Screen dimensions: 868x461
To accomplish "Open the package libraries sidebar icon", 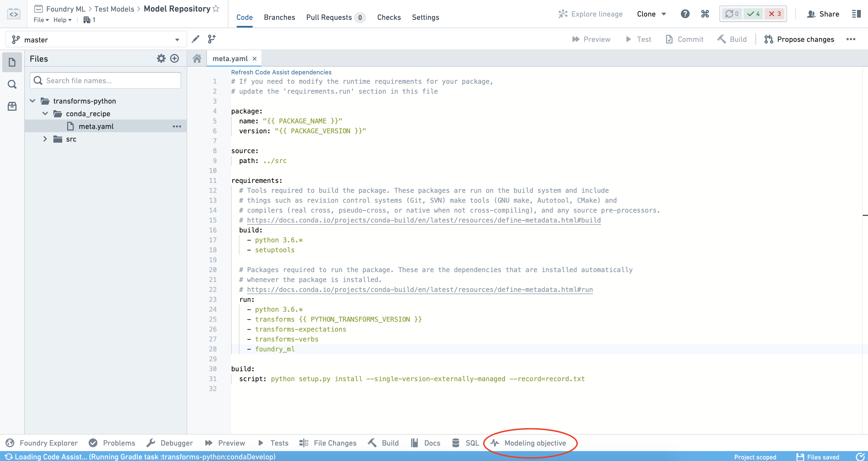I will [12, 107].
